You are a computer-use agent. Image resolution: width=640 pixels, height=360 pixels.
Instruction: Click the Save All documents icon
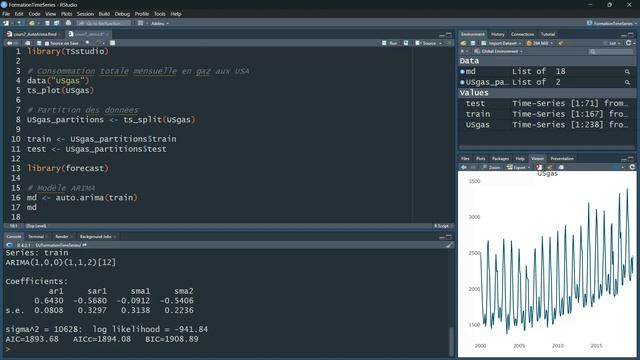[x=57, y=23]
